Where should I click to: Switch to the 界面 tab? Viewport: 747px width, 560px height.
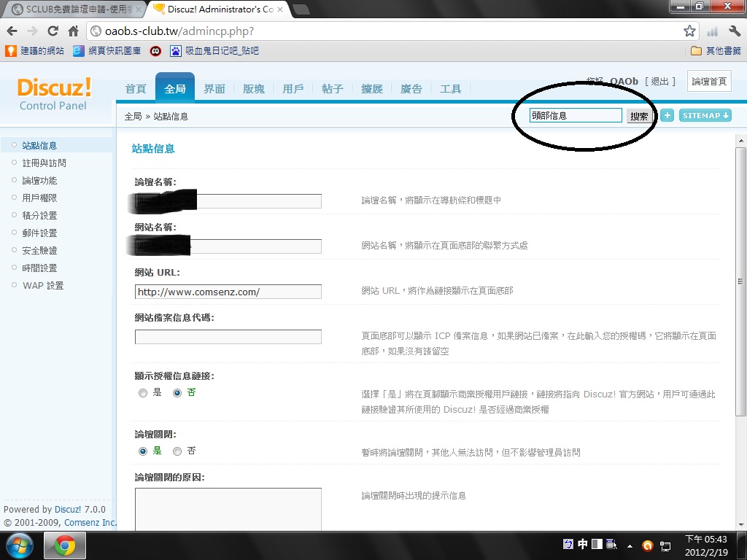tap(214, 89)
